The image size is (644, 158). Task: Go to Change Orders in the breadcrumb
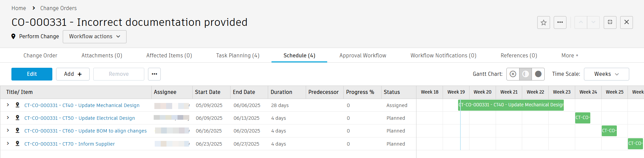pyautogui.click(x=58, y=8)
